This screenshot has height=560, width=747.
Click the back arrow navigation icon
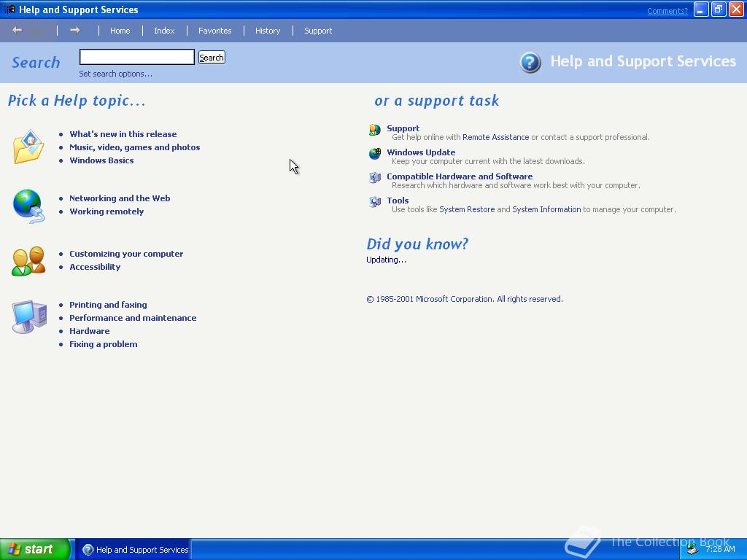coord(18,31)
